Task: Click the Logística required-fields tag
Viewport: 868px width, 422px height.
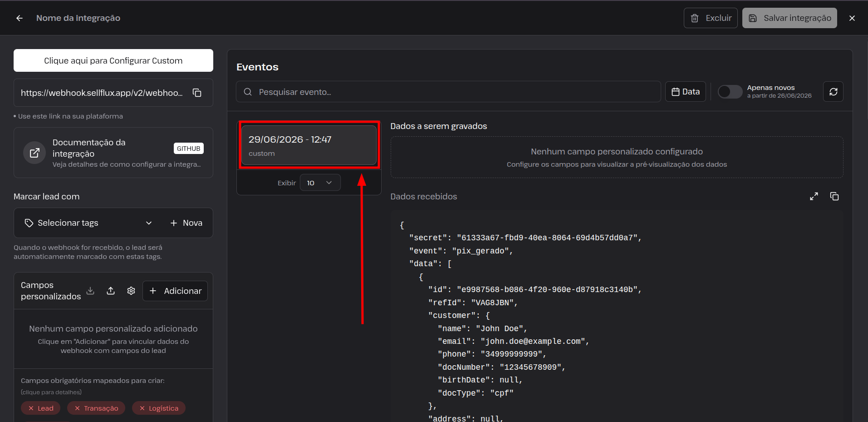Action: tap(159, 408)
